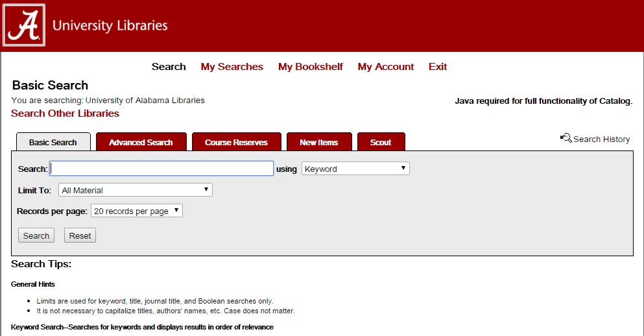
Task: Open the Keyword search type dropdown
Action: tap(355, 169)
